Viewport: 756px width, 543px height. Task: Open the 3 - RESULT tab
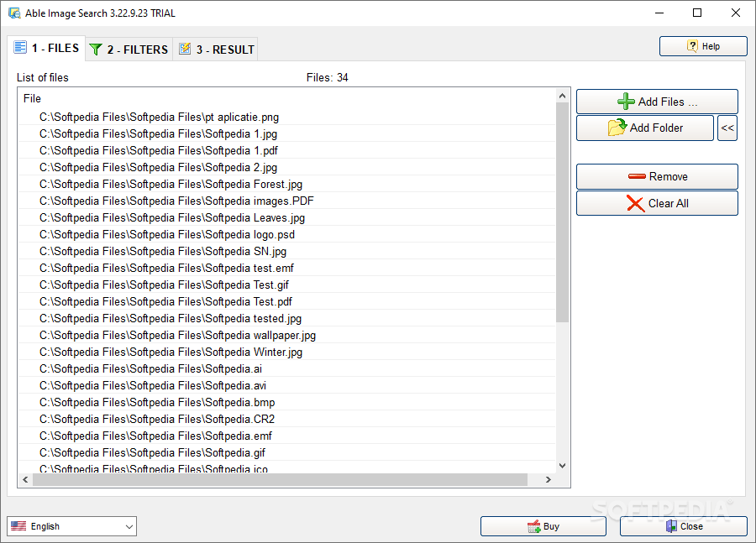coord(216,50)
